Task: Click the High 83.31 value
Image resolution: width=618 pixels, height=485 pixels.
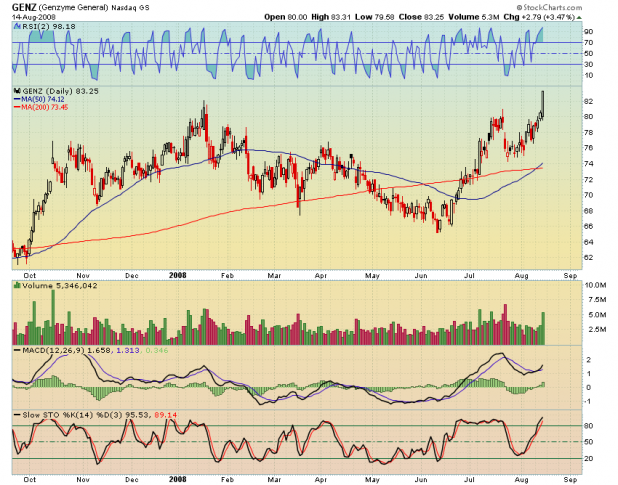Action: click(331, 17)
